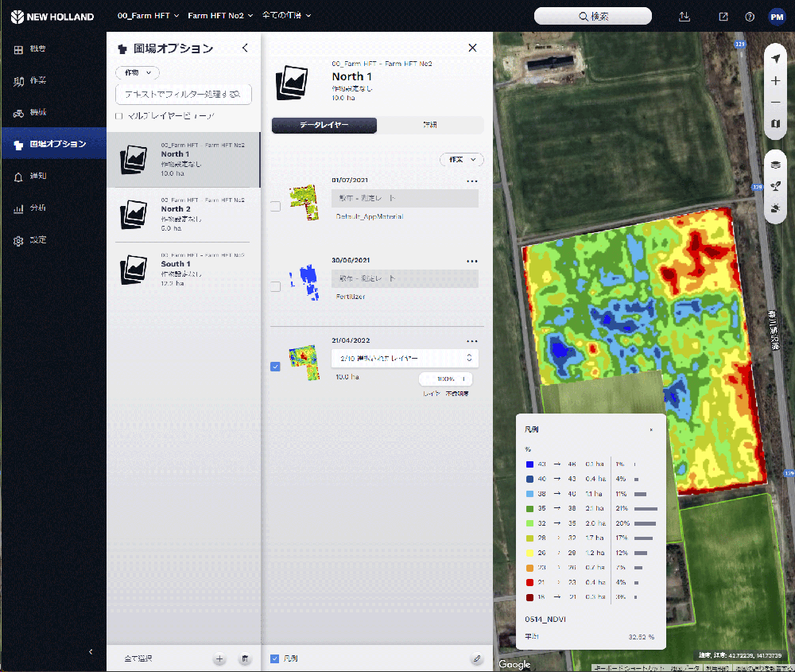Click the search box in header
The width and height of the screenshot is (795, 672).
[x=593, y=16]
